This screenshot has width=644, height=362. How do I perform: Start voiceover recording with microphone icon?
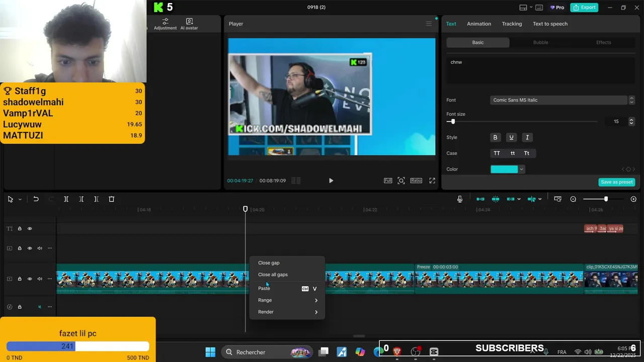(460, 199)
